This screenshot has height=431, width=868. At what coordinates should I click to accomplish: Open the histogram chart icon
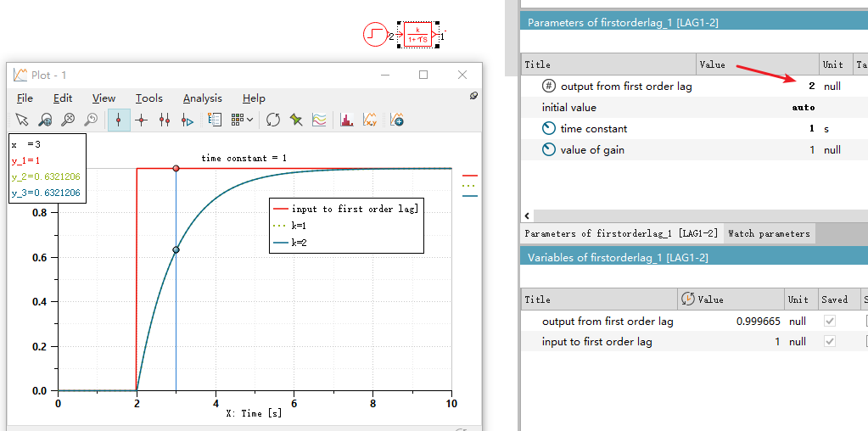346,120
